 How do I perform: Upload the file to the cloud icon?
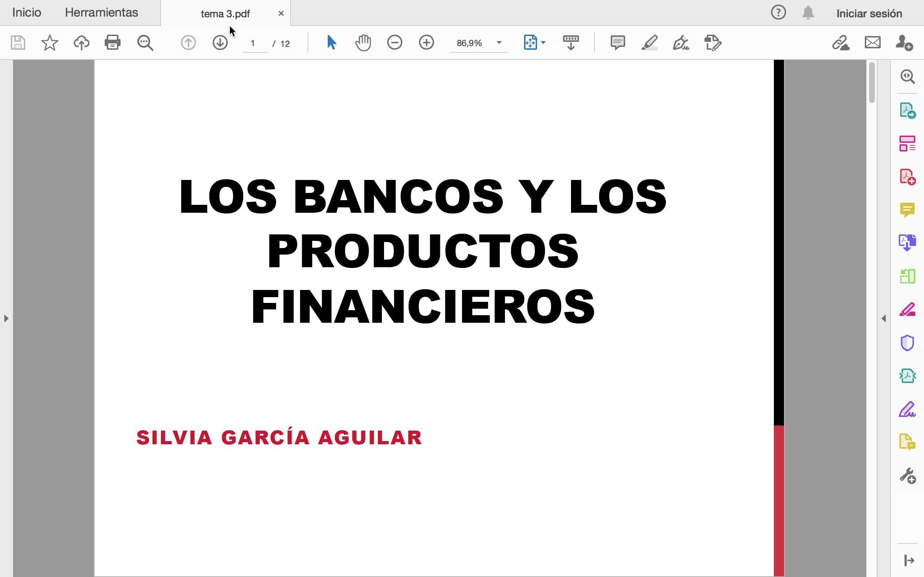[81, 43]
